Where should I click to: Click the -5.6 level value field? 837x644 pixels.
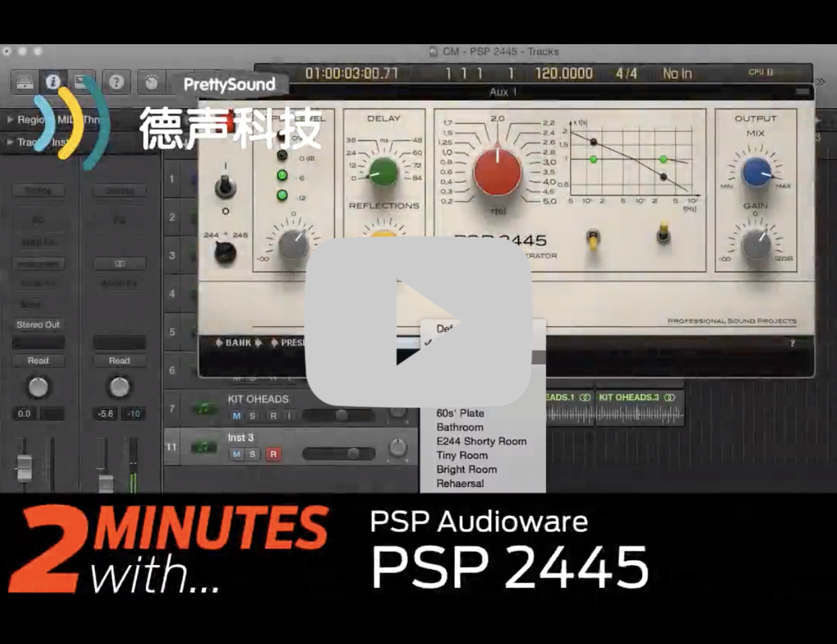(x=106, y=414)
